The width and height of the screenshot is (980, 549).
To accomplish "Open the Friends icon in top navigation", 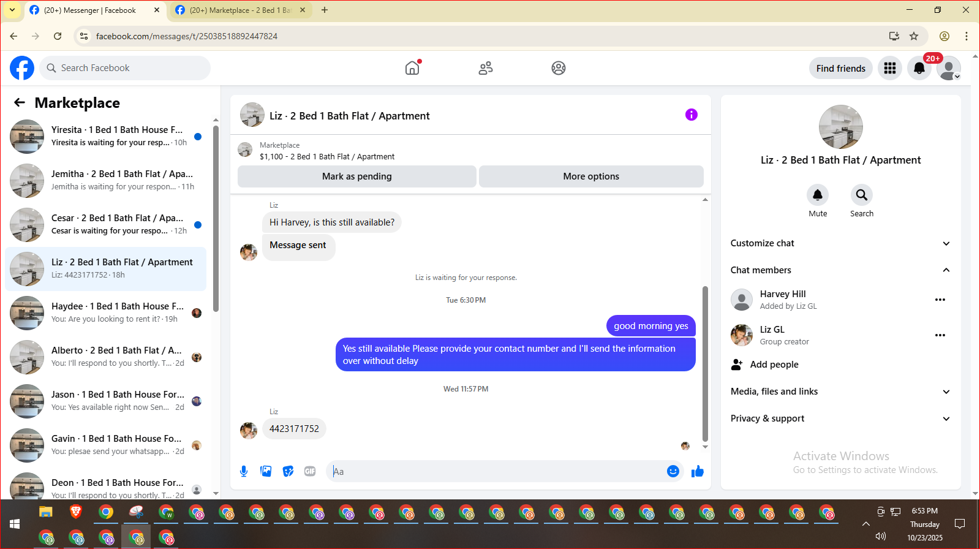I will (x=486, y=68).
